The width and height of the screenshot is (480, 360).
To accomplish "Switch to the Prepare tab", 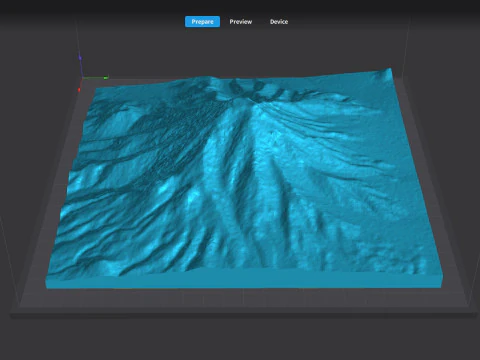I will (202, 22).
